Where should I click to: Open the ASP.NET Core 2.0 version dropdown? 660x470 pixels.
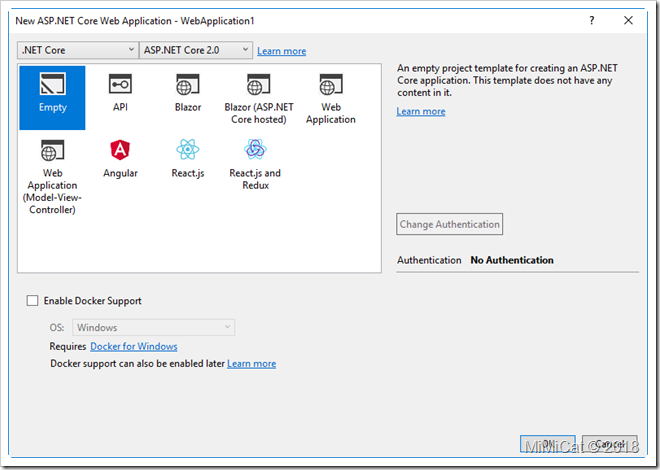(196, 50)
